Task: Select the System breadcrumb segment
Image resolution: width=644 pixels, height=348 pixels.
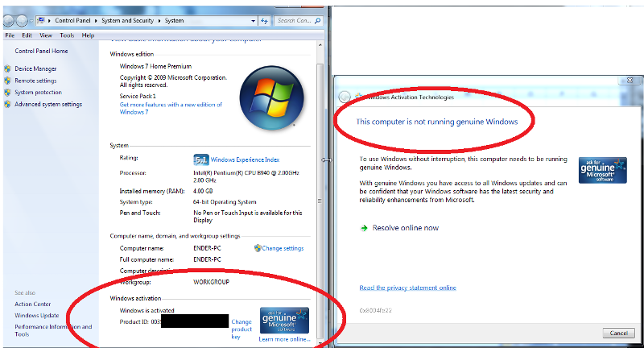Action: (174, 21)
